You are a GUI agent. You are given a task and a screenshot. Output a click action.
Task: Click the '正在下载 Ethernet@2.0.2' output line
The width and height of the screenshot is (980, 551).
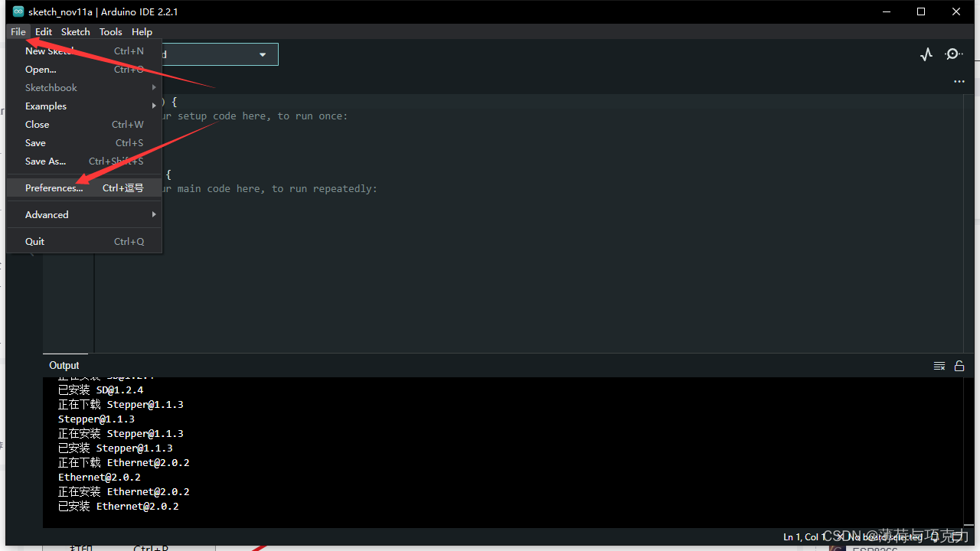pyautogui.click(x=123, y=462)
